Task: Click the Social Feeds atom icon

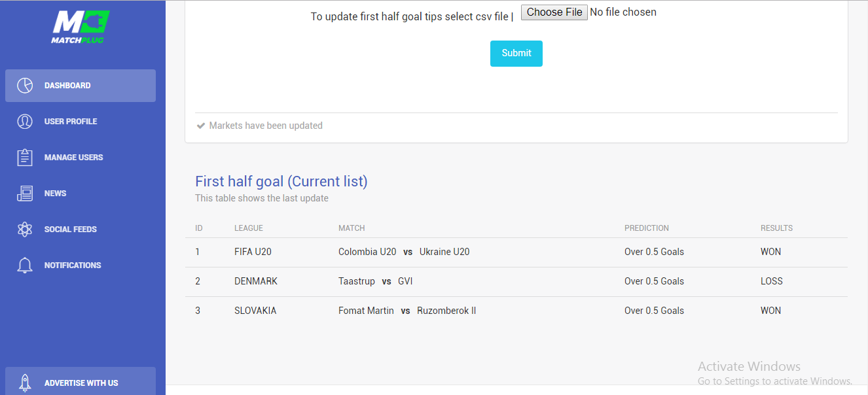Action: 25,230
